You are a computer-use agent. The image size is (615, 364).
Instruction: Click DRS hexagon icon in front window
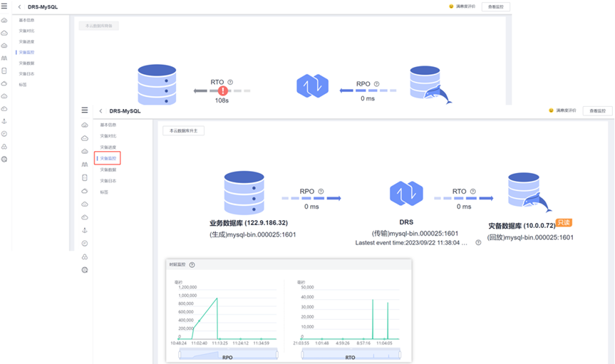point(406,194)
